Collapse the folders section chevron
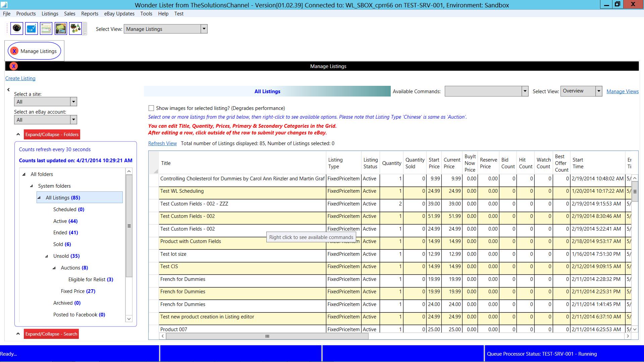The width and height of the screenshot is (644, 362). pos(18,134)
